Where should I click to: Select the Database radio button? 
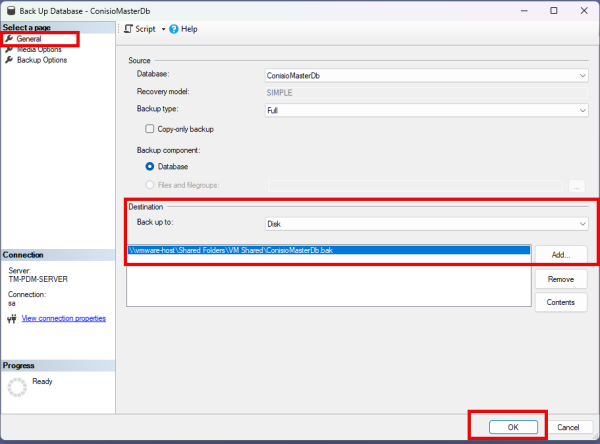(150, 166)
